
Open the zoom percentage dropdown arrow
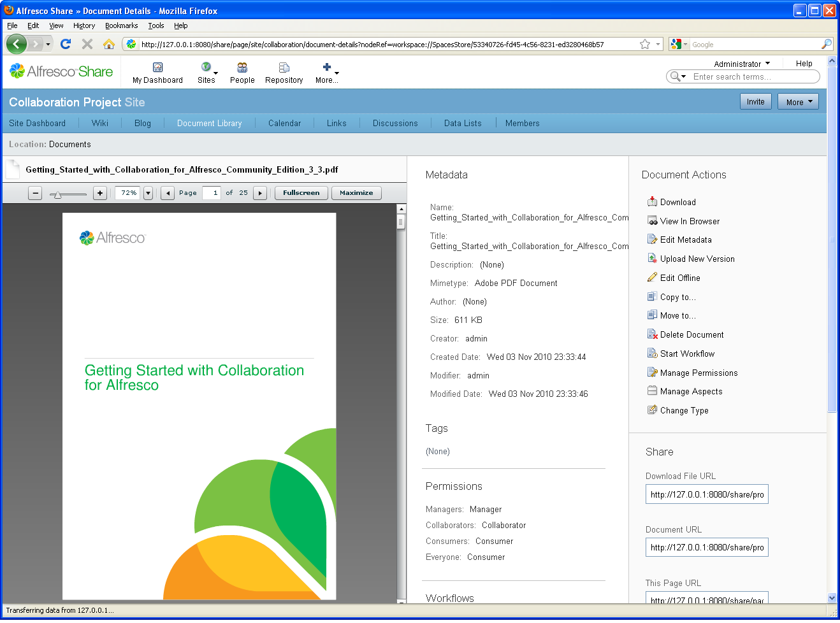pyautogui.click(x=148, y=193)
